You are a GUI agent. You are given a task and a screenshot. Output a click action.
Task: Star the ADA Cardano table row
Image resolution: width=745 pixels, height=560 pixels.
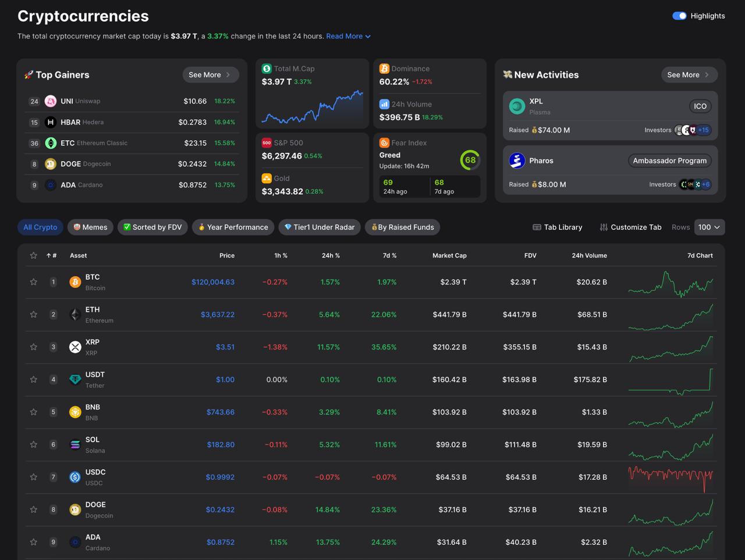(x=34, y=543)
